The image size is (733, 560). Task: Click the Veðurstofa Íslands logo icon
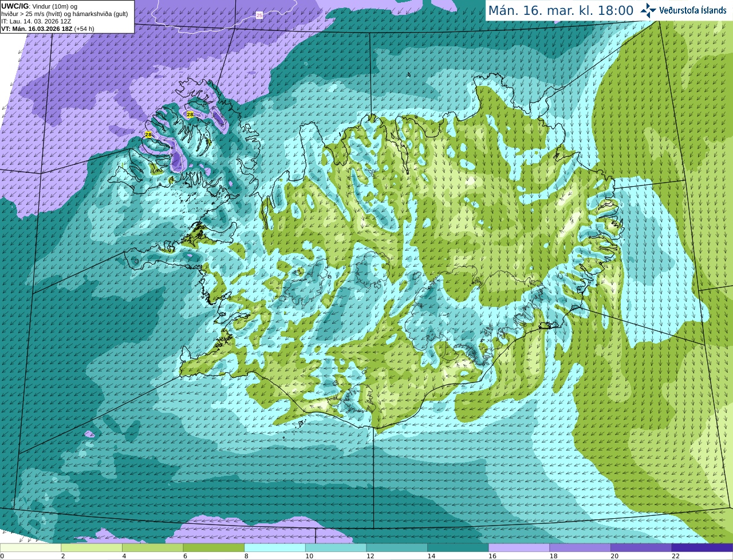[x=649, y=10]
